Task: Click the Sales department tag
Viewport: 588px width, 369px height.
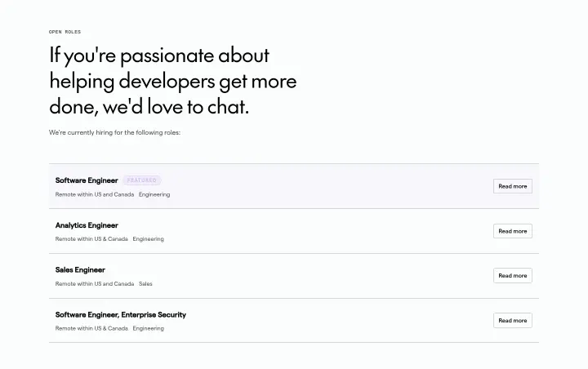Action: click(x=145, y=284)
